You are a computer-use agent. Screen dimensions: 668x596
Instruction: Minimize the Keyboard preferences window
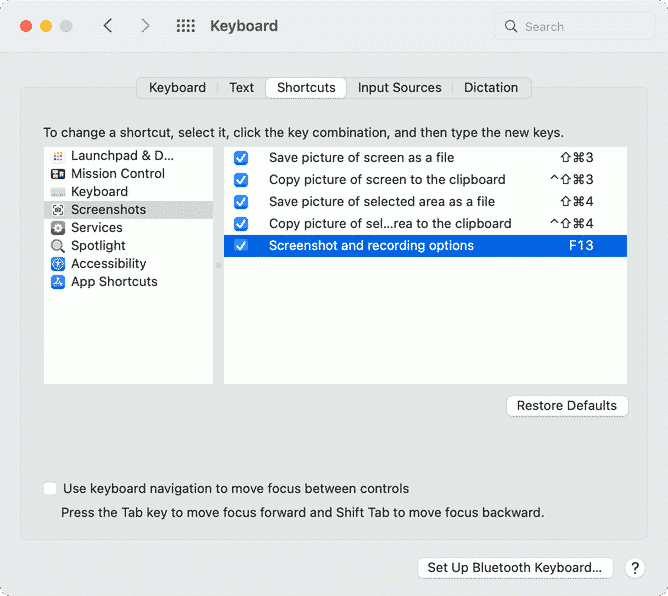coord(46,26)
